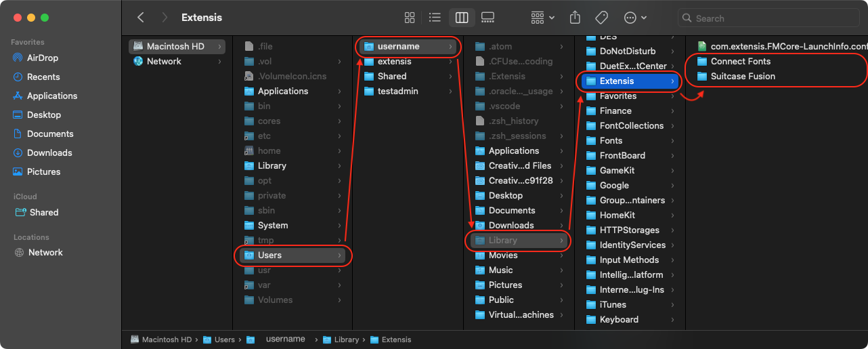
Task: Select the .VolumeIcon.icns file
Action: tap(293, 76)
